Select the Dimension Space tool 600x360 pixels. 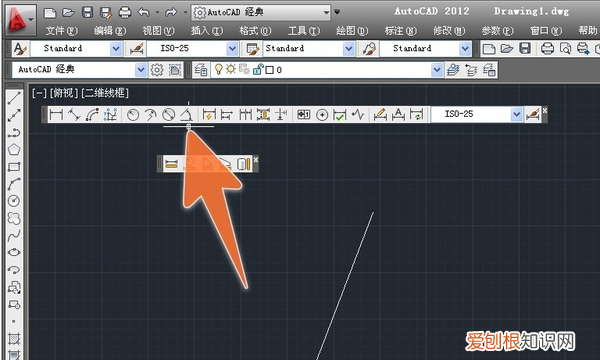pos(263,114)
